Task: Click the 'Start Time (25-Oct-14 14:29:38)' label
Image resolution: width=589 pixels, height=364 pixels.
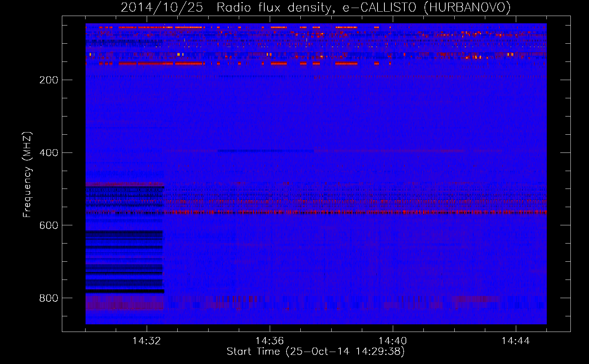Action: pos(316,352)
